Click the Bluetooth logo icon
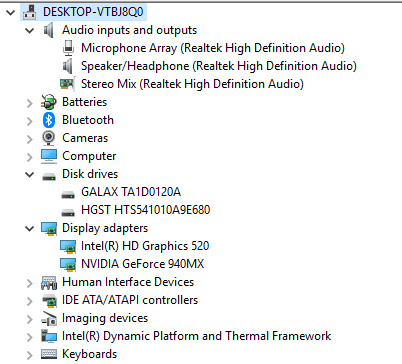 pos(49,120)
